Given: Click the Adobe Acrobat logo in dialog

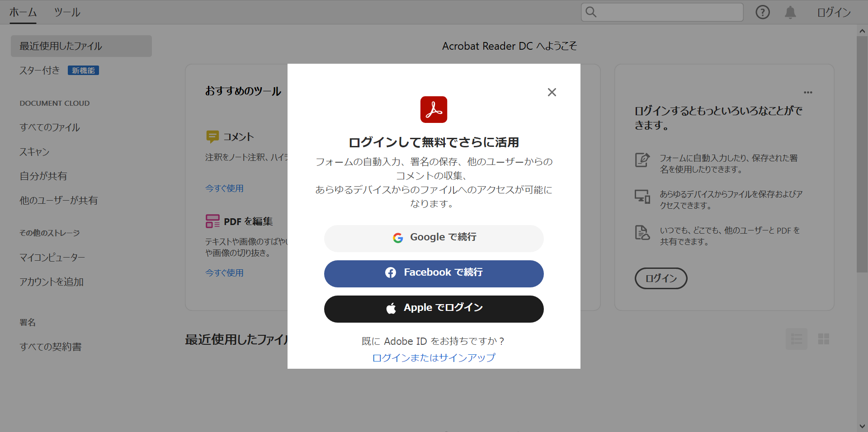Looking at the screenshot, I should click(434, 109).
